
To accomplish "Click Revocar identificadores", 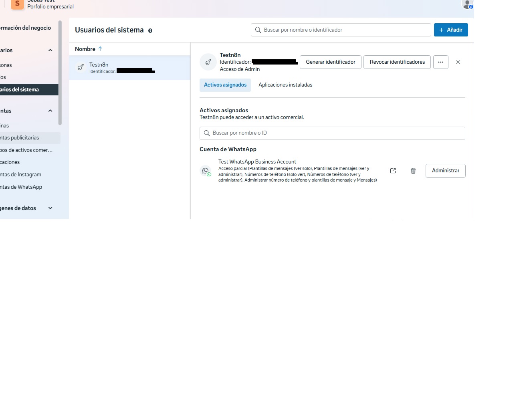I will [x=397, y=62].
